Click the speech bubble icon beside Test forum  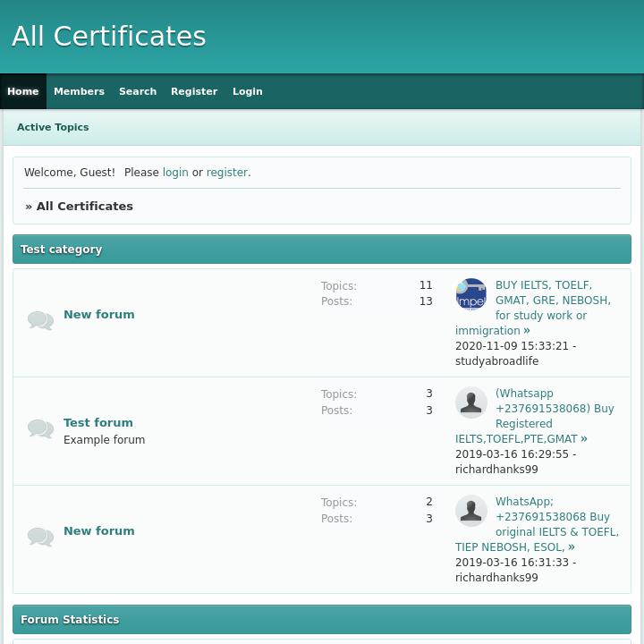pos(40,428)
